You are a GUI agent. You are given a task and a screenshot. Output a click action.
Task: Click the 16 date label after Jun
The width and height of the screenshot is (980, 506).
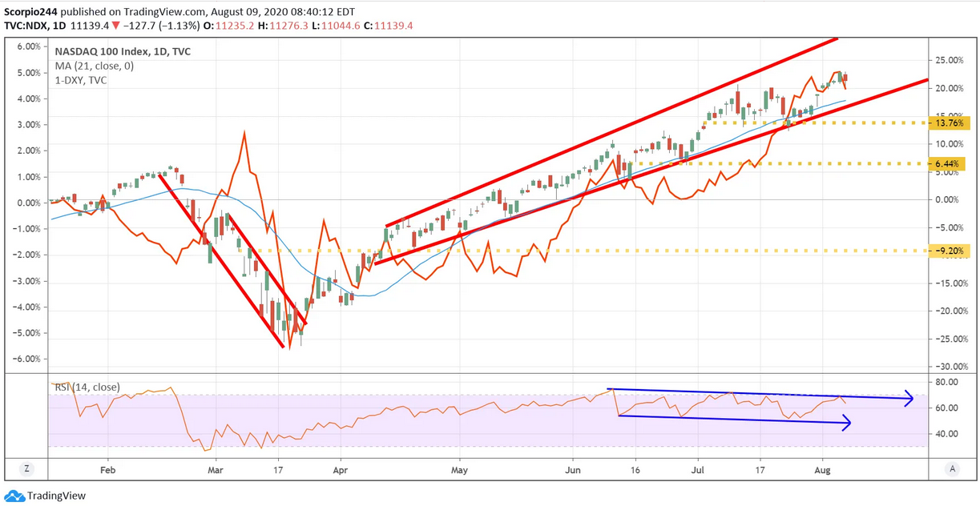tap(635, 469)
